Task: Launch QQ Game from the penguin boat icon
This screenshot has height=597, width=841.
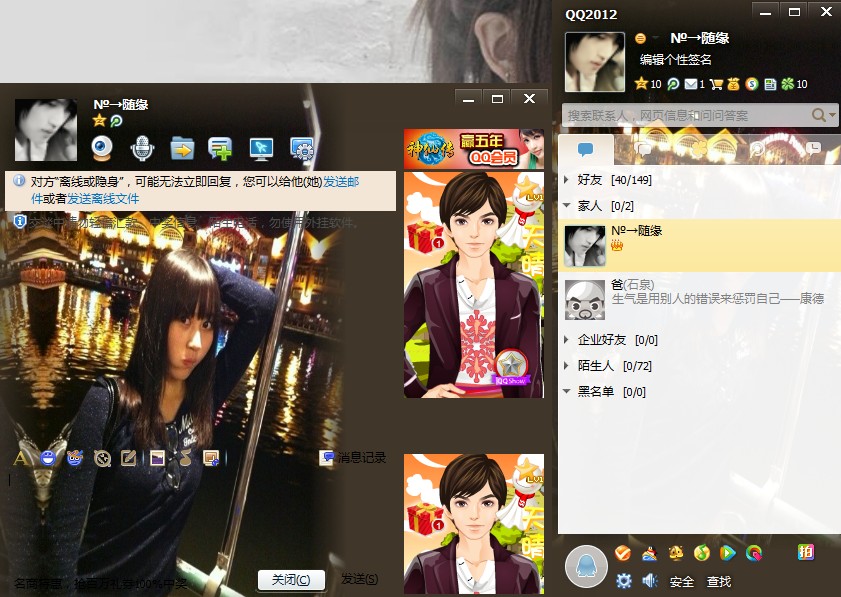Action: (x=650, y=552)
